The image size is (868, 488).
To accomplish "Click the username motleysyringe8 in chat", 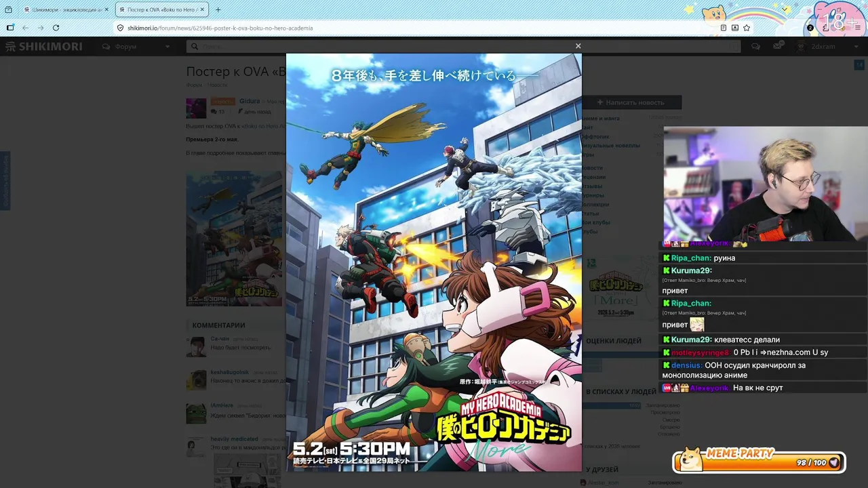I will tap(701, 352).
